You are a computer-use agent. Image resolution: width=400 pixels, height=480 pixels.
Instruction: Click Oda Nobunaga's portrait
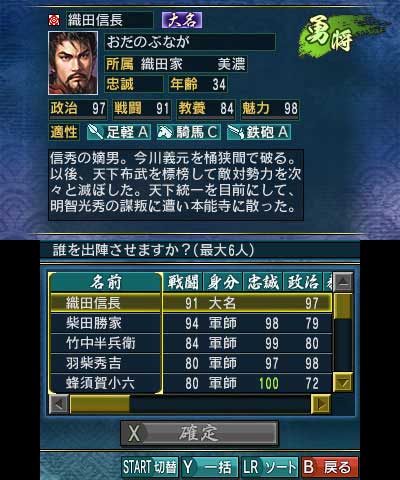coord(73,63)
